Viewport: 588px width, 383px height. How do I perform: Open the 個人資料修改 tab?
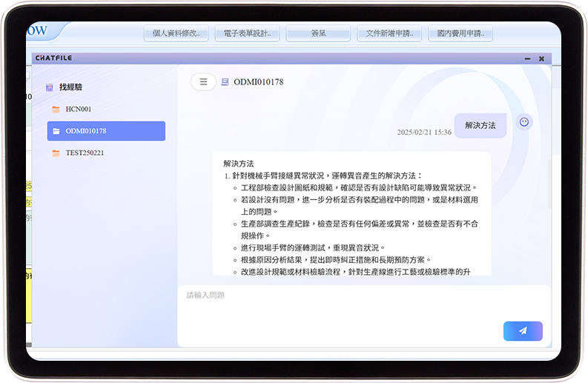[176, 33]
